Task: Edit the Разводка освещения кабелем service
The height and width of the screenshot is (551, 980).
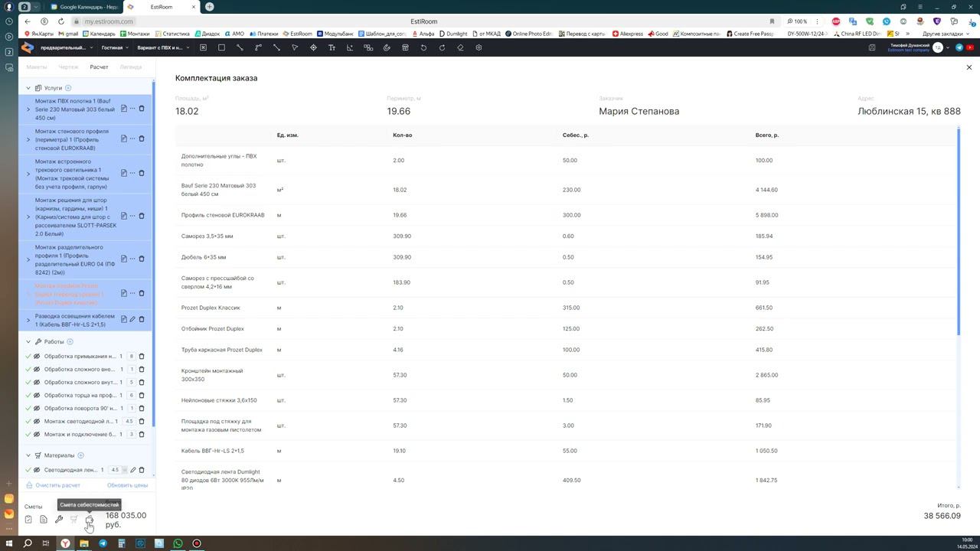Action: click(132, 319)
